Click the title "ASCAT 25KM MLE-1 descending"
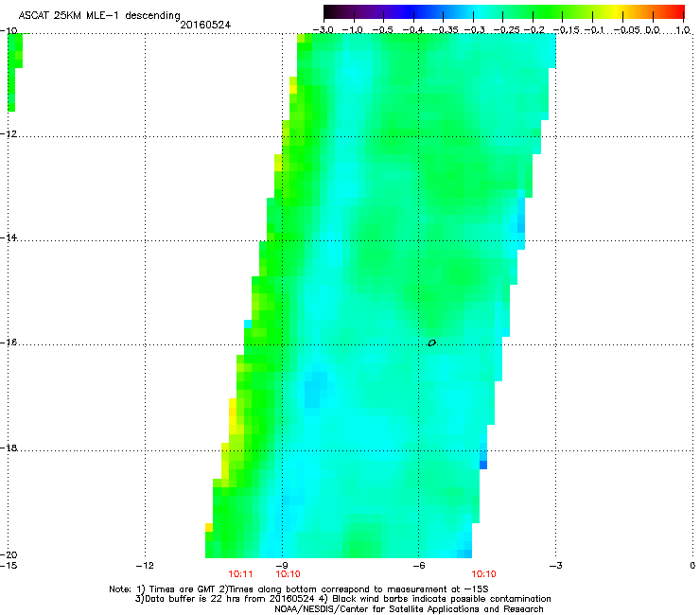 pyautogui.click(x=99, y=16)
